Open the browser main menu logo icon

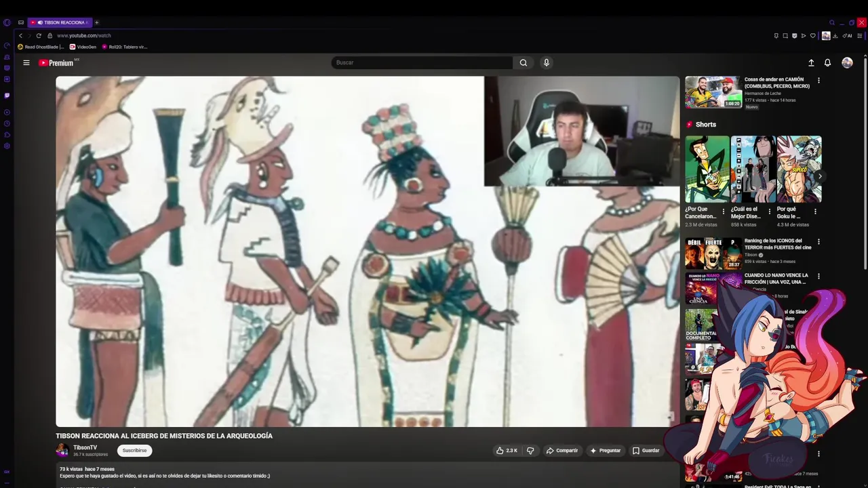point(7,22)
